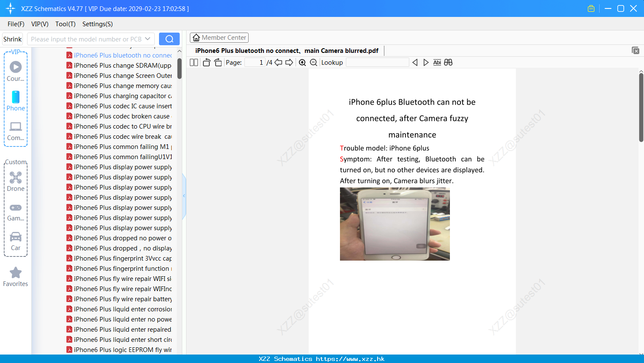The height and width of the screenshot is (363, 644).
Task: Open 'iPhone6 Plus dropped no power' file
Action: click(119, 238)
